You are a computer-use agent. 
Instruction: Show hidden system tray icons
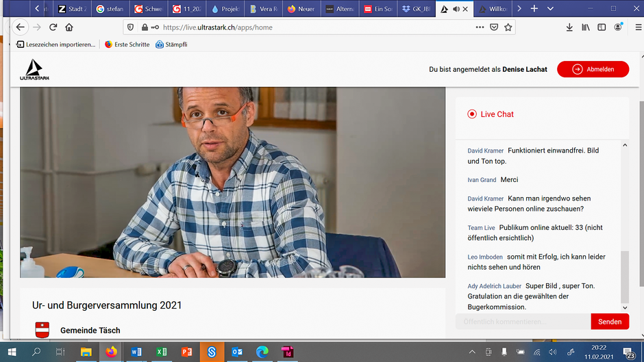pyautogui.click(x=471, y=352)
